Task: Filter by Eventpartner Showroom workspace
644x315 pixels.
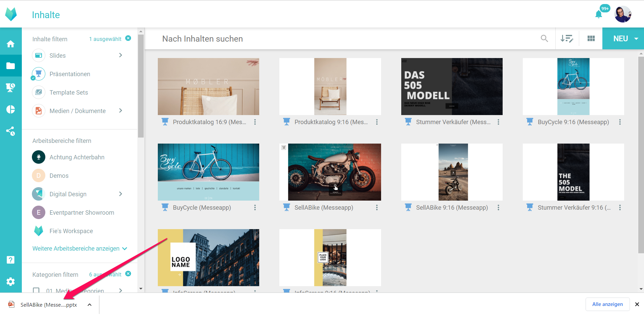Action: pos(73,213)
